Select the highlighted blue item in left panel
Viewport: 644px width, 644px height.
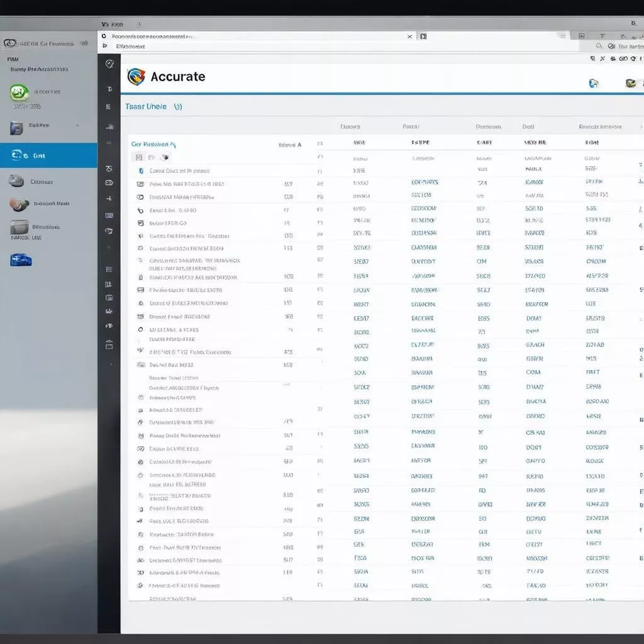[48, 155]
